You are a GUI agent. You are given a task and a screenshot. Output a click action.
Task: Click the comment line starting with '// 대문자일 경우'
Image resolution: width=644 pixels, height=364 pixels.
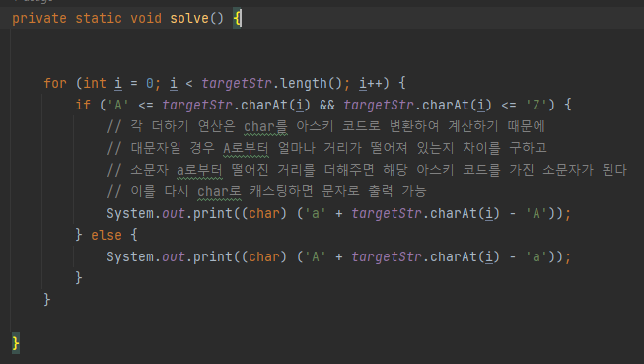(326, 148)
